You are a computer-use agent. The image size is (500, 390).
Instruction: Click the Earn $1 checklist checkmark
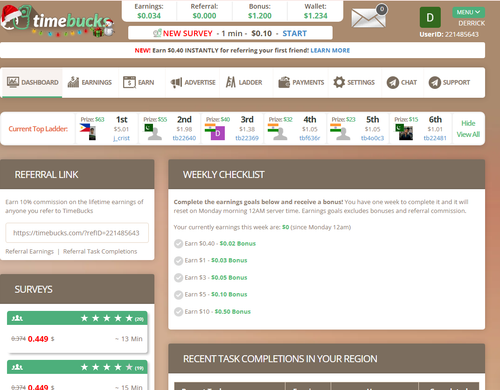tap(179, 261)
